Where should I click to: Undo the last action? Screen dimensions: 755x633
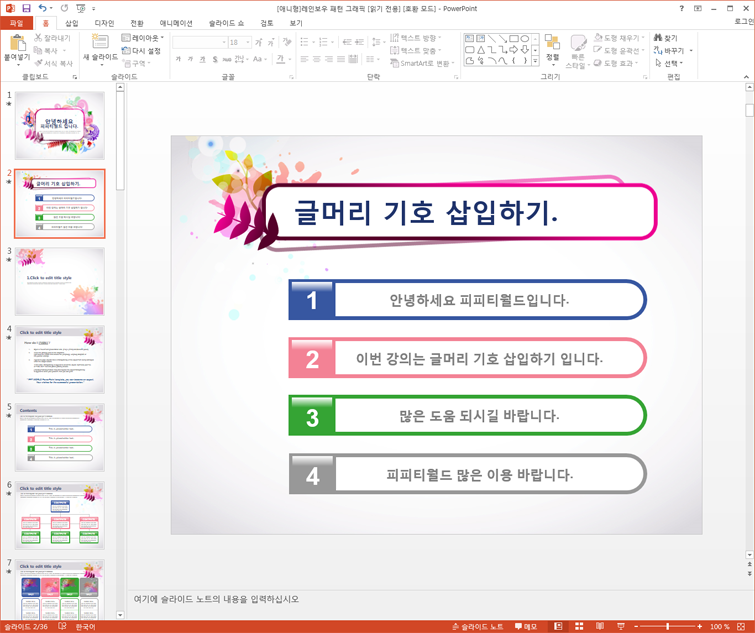coord(42,8)
